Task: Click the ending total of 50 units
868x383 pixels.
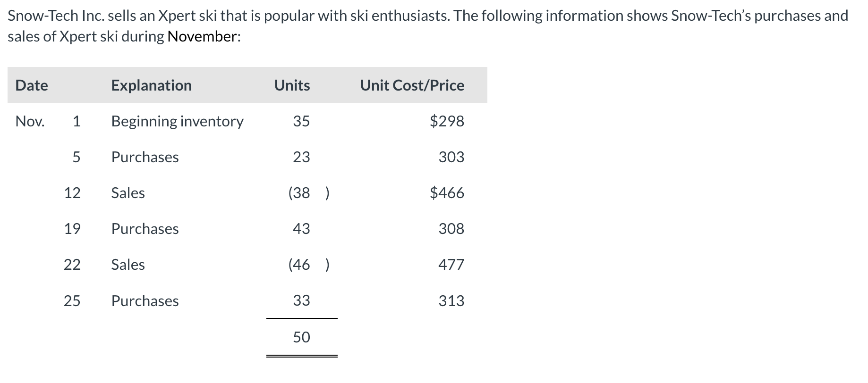Action: point(301,337)
